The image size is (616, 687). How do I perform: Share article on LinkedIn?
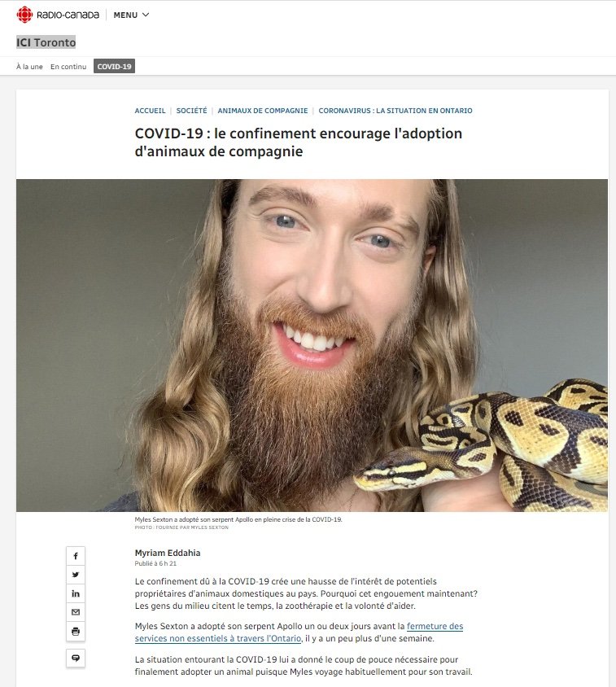76,593
